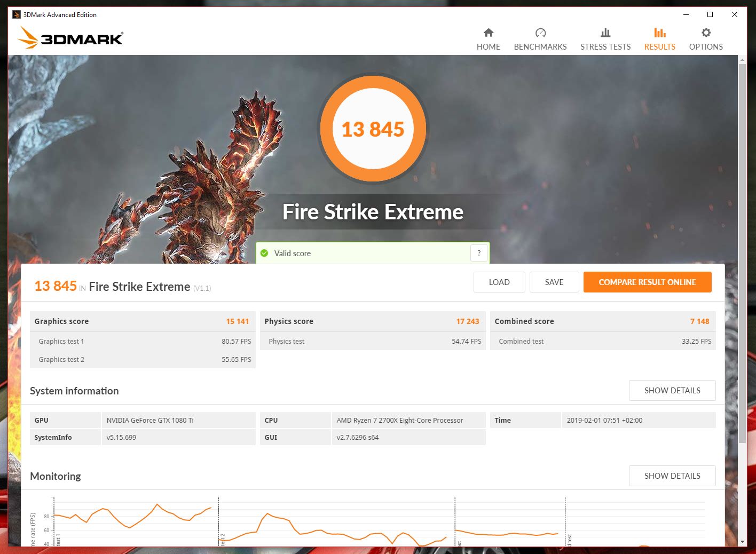756x554 pixels.
Task: Go to the STRESS TESTS tab
Action: [x=605, y=39]
